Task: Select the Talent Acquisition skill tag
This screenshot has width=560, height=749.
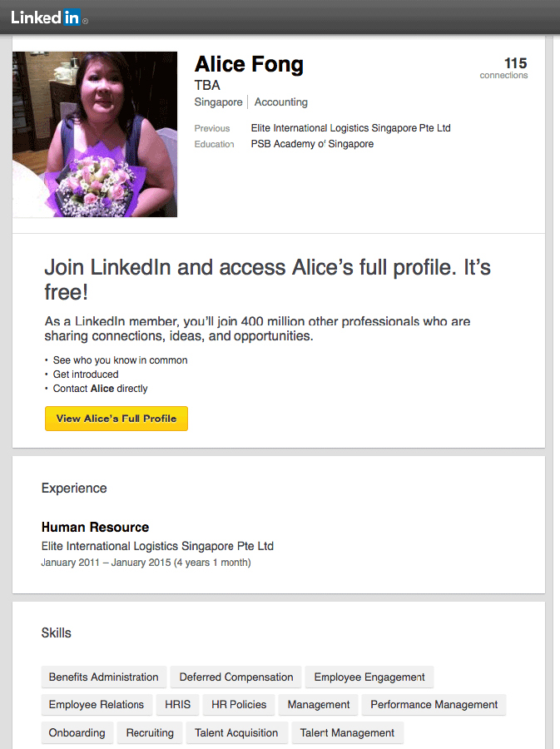Action: [x=236, y=733]
